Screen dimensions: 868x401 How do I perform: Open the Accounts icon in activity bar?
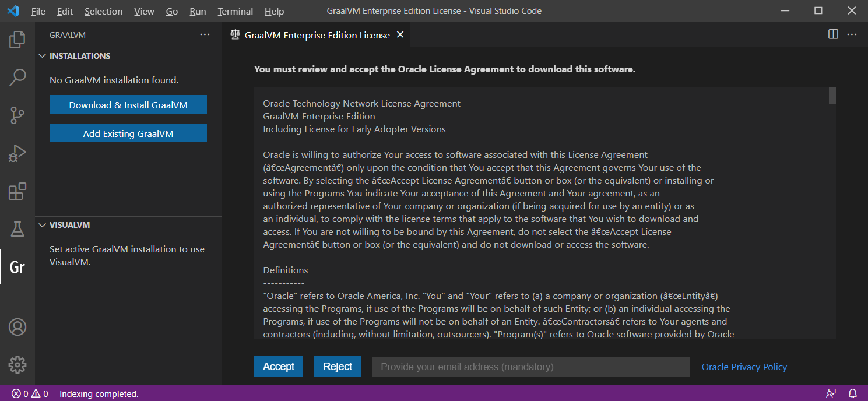coord(17,327)
